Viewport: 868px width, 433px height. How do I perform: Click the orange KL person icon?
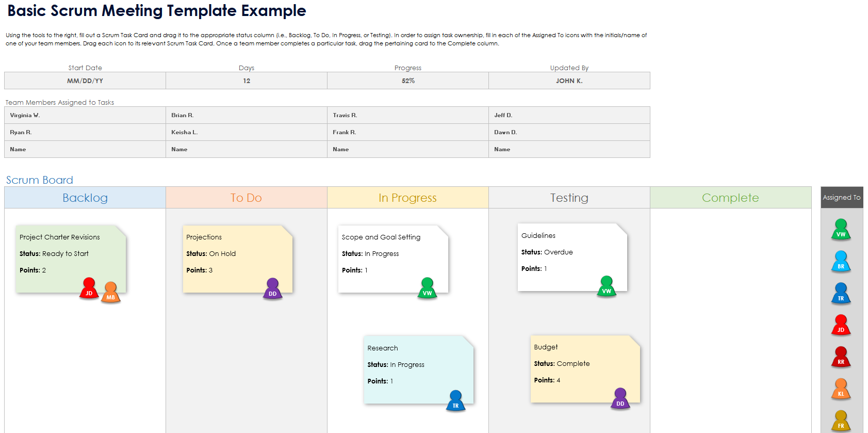coord(841,389)
